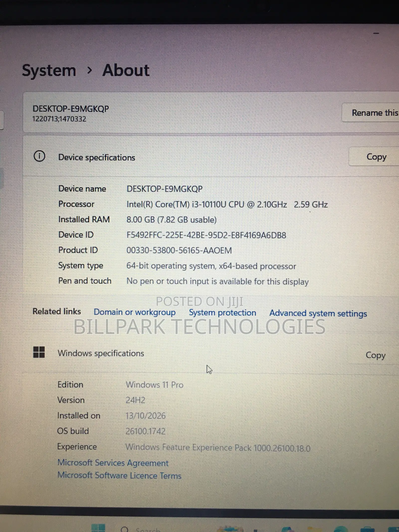The height and width of the screenshot is (532, 399).
Task: Open the Microsoft Services Agreement link
Action: pyautogui.click(x=113, y=463)
